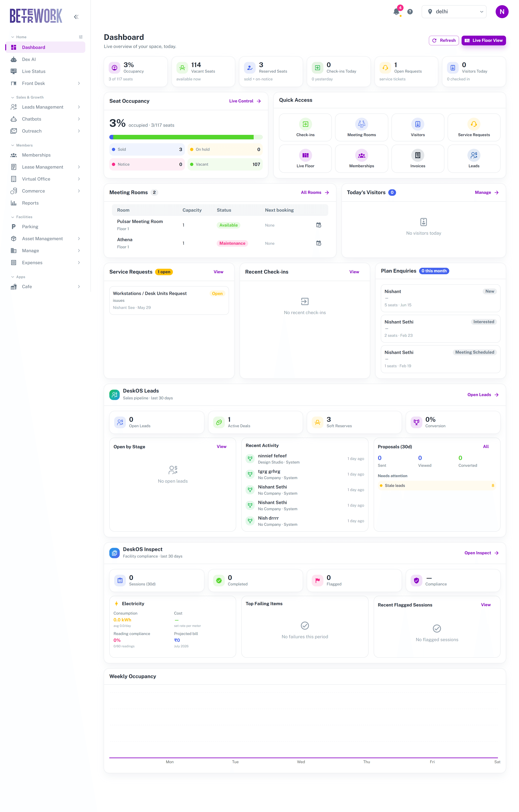Viewport: 519px width, 812px height.
Task: Click the Refresh button
Action: coord(444,41)
